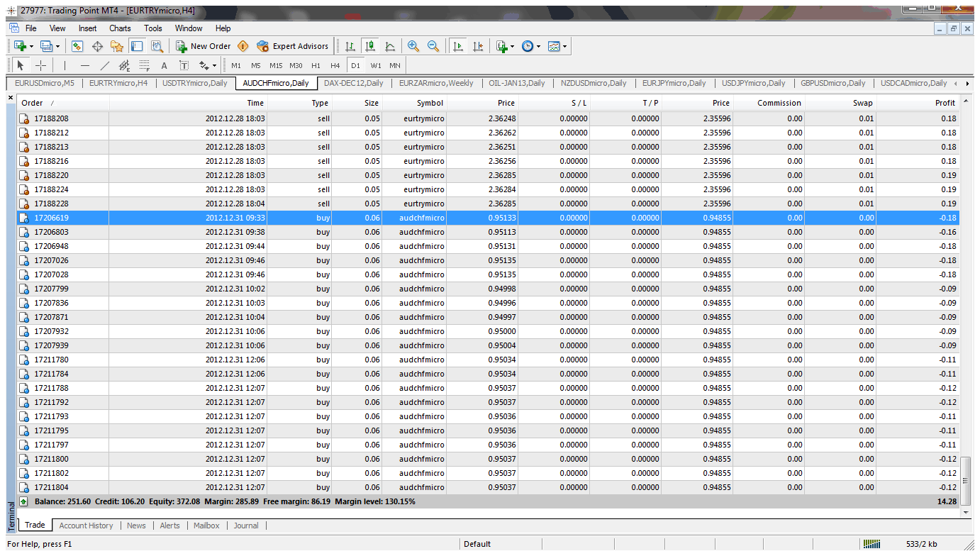980x556 pixels.
Task: Click the New Order button
Action: tap(203, 46)
